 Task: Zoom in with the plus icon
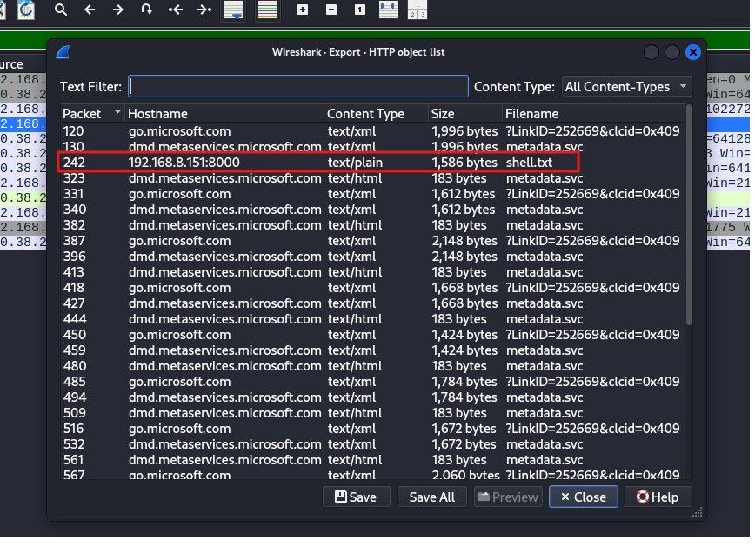(x=303, y=10)
